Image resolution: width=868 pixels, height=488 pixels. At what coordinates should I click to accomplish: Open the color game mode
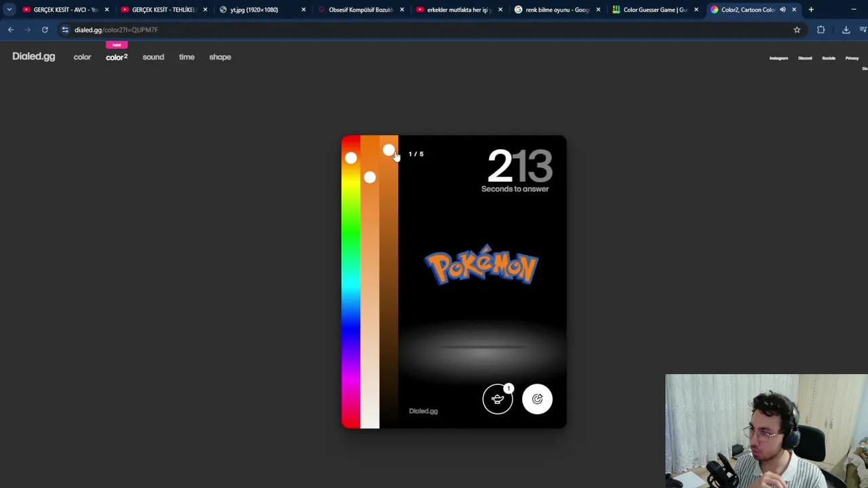[82, 57]
